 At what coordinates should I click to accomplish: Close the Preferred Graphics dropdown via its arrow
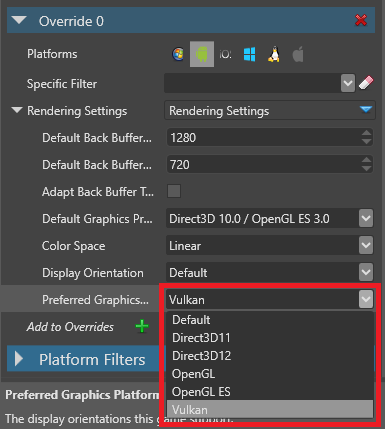tap(366, 299)
